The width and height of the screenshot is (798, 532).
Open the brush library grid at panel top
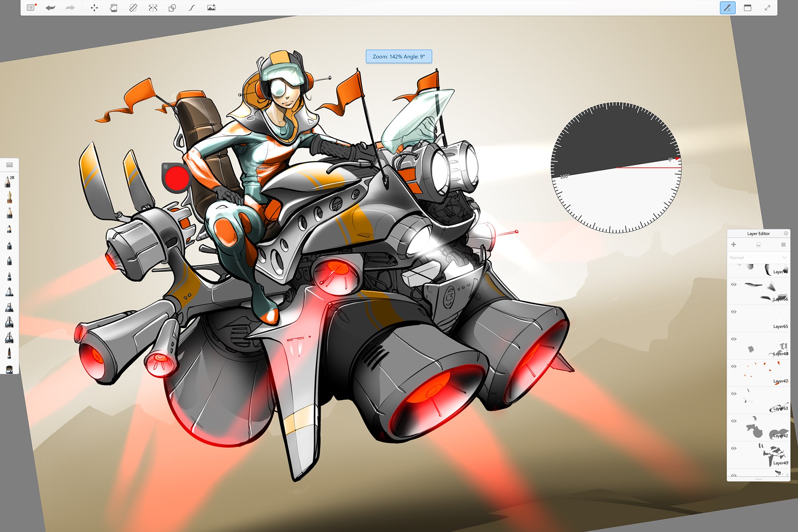[10, 165]
